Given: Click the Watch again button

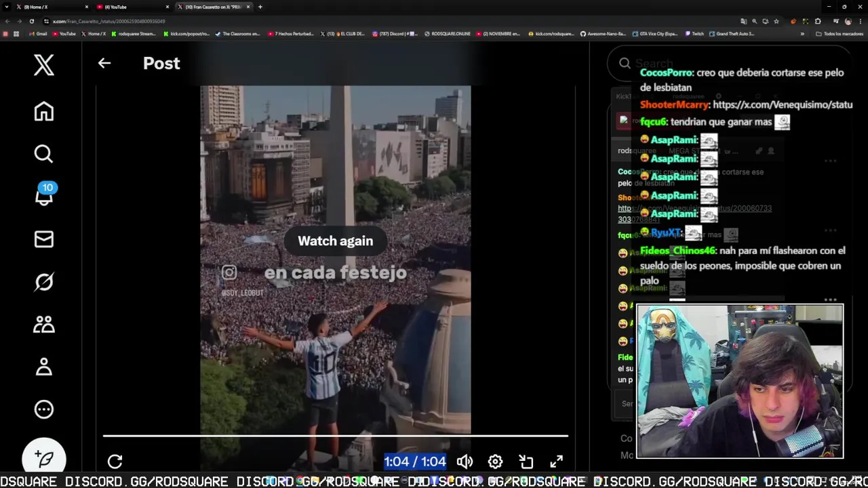Looking at the screenshot, I should click(x=335, y=241).
